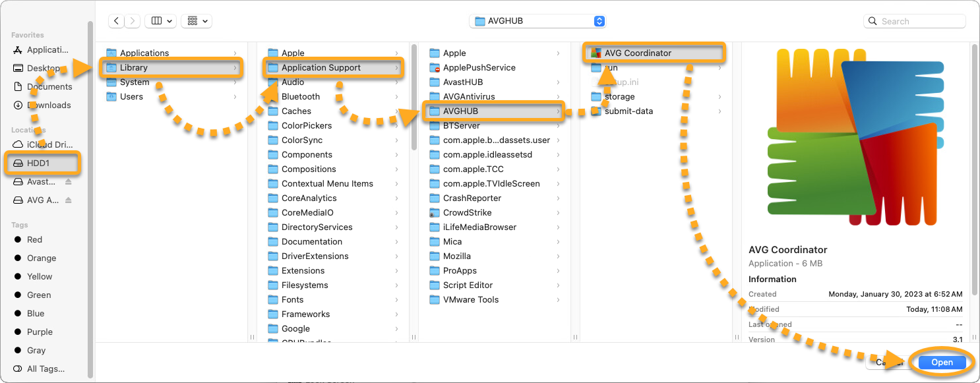
Task: Select the CrowdStrike folder
Action: (467, 213)
